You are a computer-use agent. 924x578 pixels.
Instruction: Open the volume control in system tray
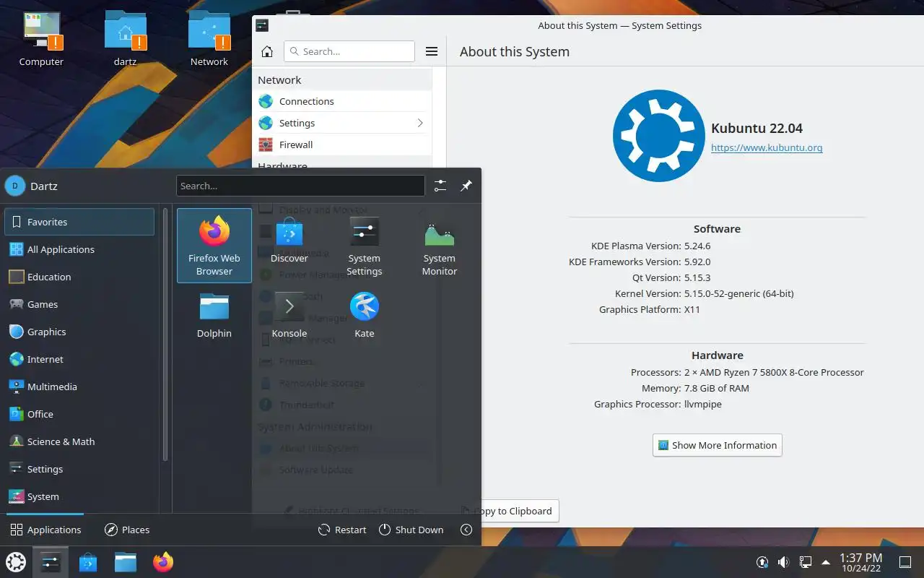783,562
